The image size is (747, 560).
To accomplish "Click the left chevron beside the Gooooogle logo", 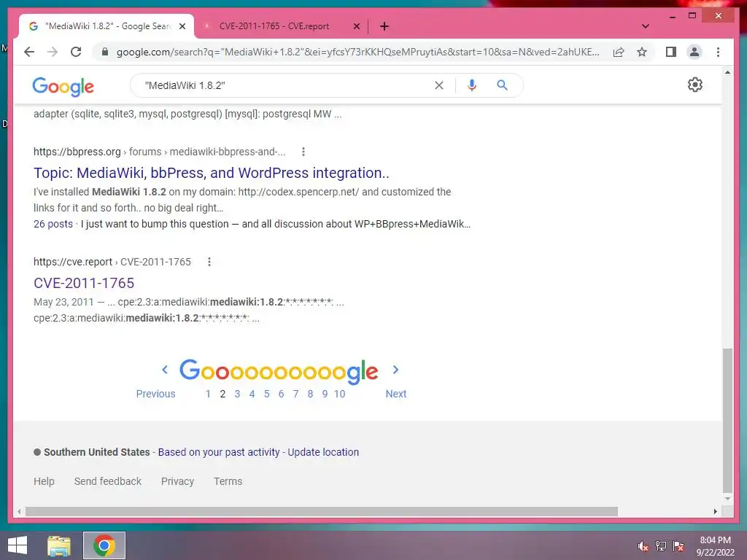I will [165, 370].
